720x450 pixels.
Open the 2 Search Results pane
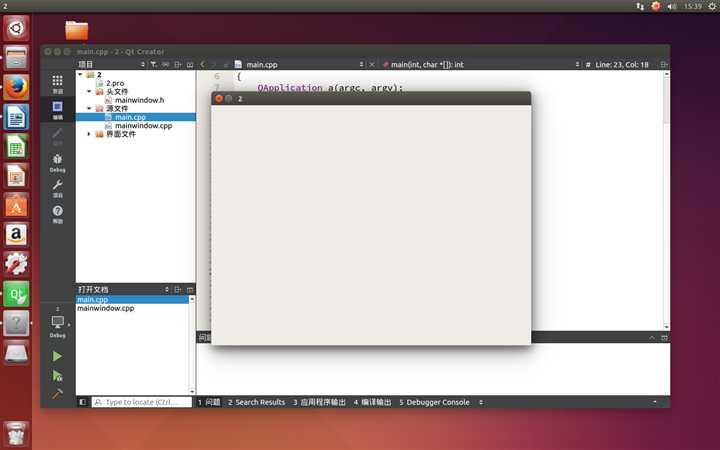(x=257, y=402)
